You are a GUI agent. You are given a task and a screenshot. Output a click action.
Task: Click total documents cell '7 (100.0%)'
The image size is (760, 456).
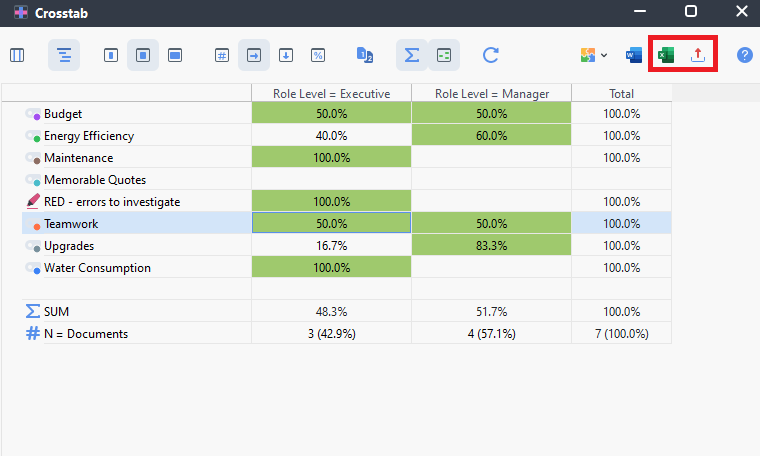[622, 334]
